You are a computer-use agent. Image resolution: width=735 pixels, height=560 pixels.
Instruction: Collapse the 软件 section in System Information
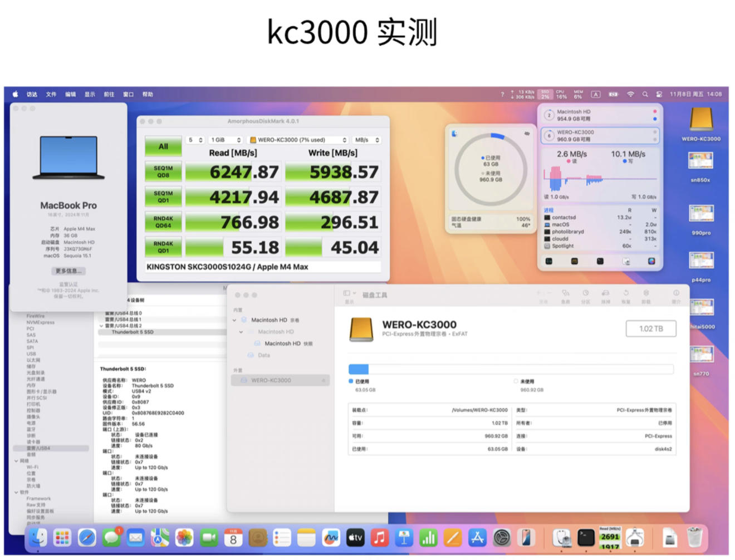[16, 492]
